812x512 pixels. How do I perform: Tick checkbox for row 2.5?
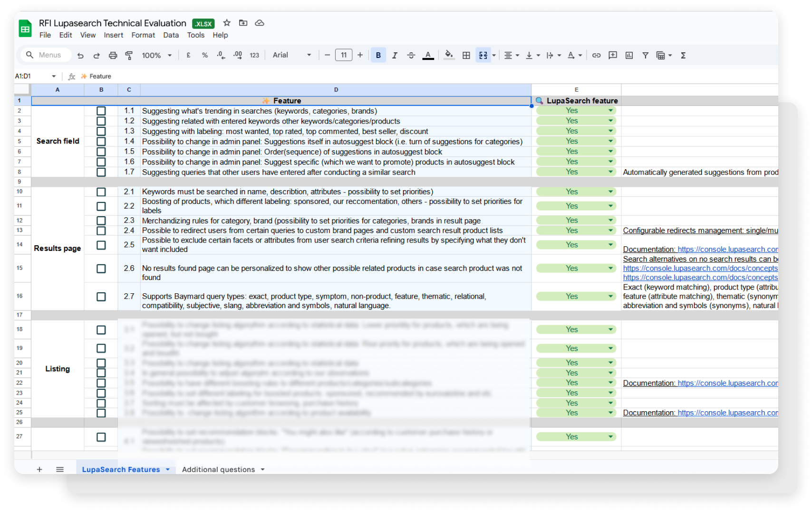coord(101,245)
